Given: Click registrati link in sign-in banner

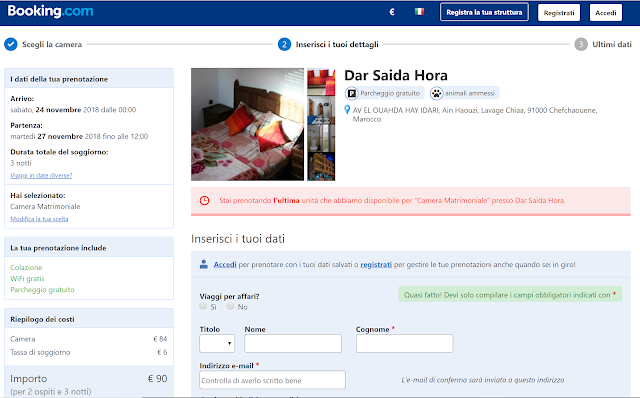Looking at the screenshot, I should point(376,265).
